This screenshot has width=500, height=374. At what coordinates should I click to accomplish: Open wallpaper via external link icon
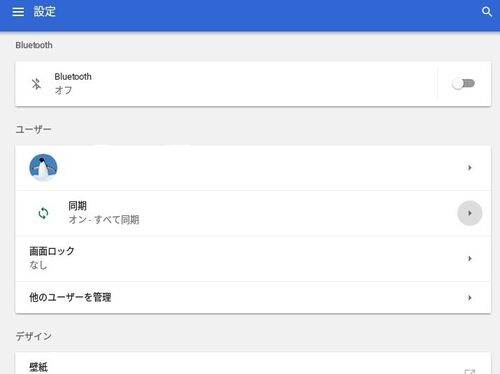tap(470, 371)
